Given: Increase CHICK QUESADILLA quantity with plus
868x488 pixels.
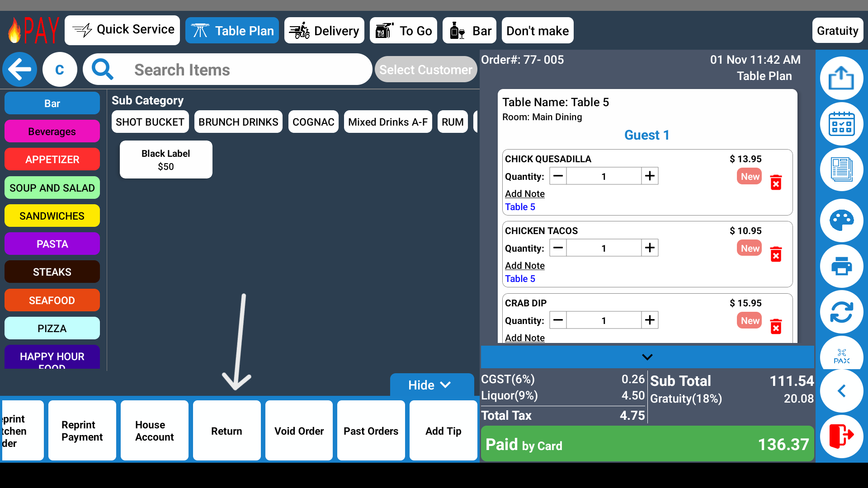Looking at the screenshot, I should pos(650,176).
